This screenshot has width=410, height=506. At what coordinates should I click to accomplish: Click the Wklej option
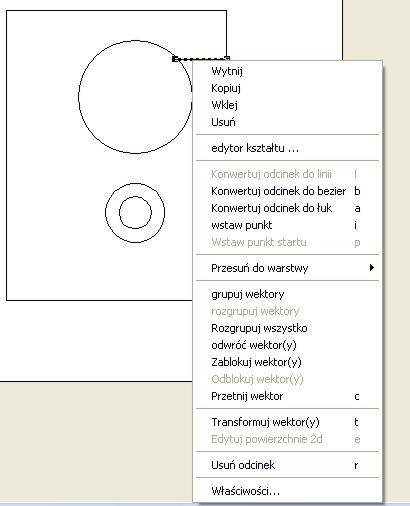pos(287,105)
